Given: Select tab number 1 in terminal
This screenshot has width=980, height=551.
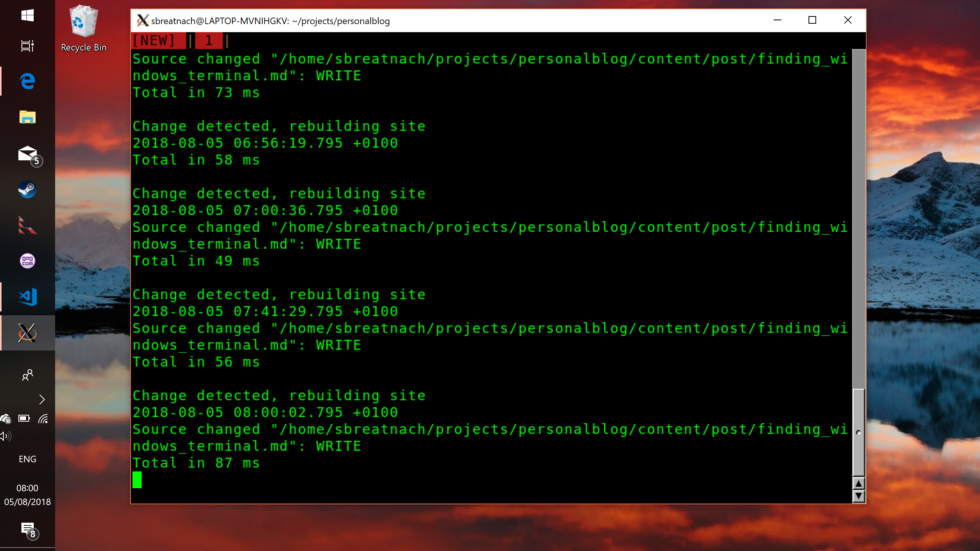Looking at the screenshot, I should pos(209,40).
